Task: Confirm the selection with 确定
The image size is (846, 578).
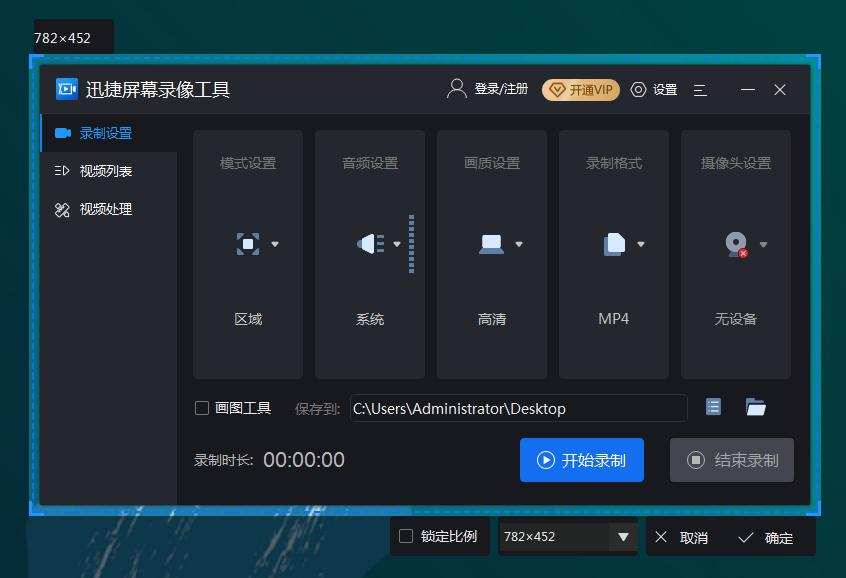Action: (x=766, y=538)
